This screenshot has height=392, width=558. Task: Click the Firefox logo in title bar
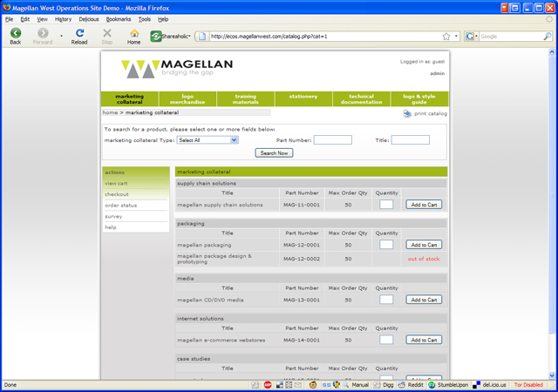6,7
